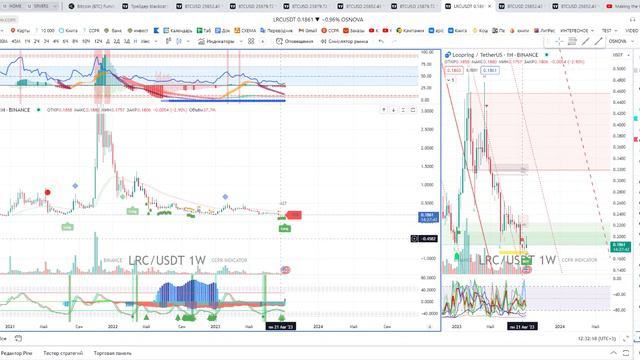Move indicator pane up arrow
This screenshot has height=360, width=640.
coord(383,110)
